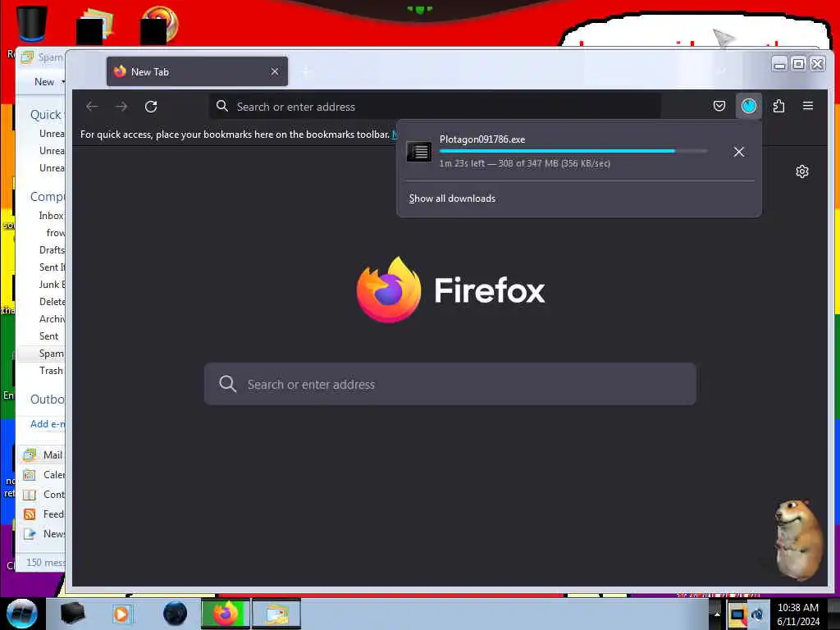Click the Firefox forward arrow button
Screen dimensions: 840x630
121,107
